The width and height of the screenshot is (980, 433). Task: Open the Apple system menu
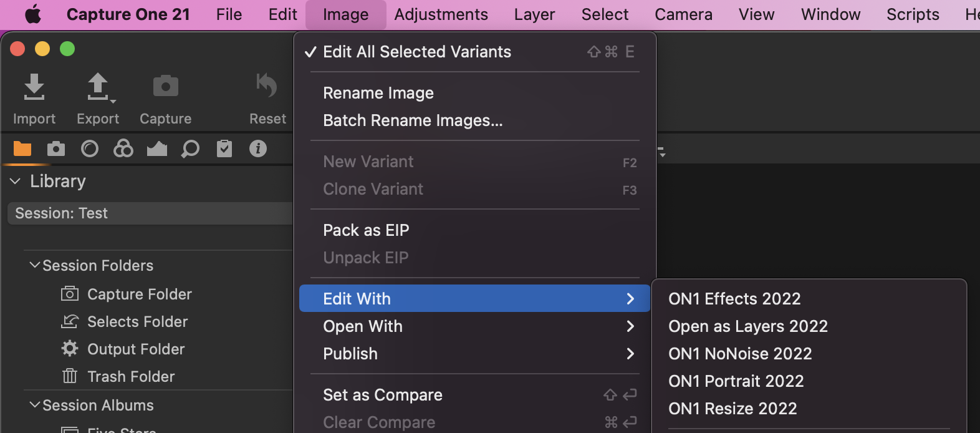tap(33, 14)
